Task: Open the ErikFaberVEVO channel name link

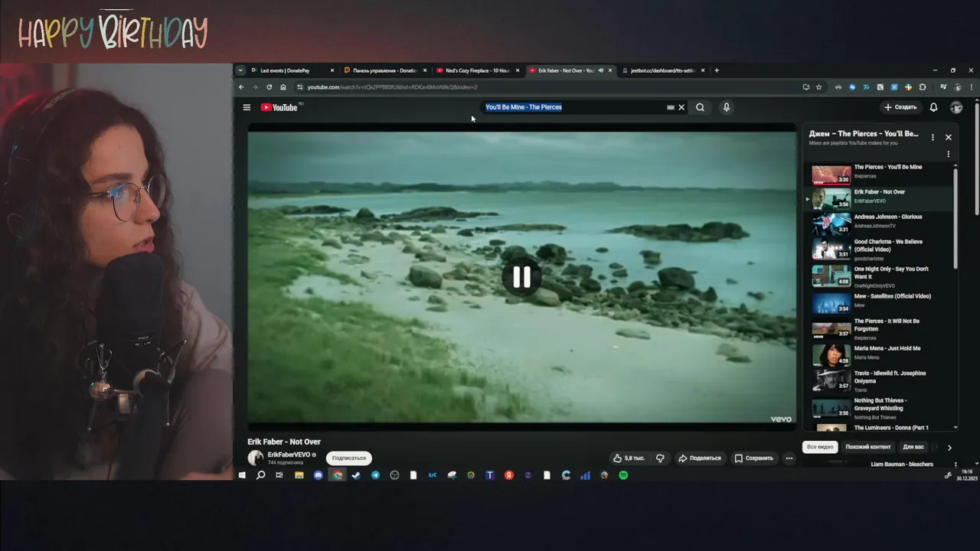Action: [x=289, y=455]
